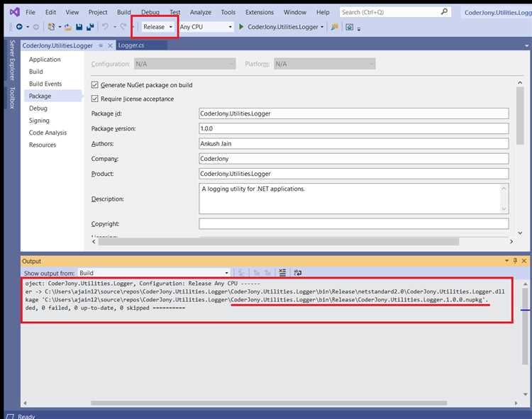
Task: Open toolbar overflow options arrow
Action: pos(359,29)
